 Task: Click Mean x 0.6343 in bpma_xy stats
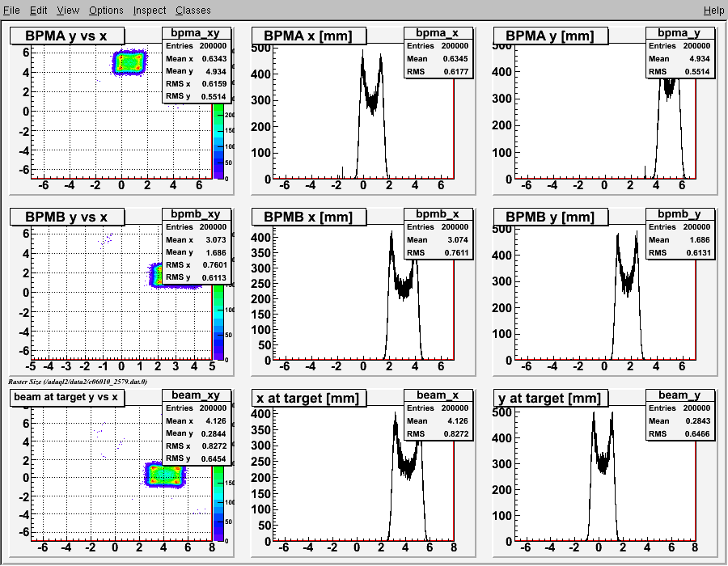[197, 59]
